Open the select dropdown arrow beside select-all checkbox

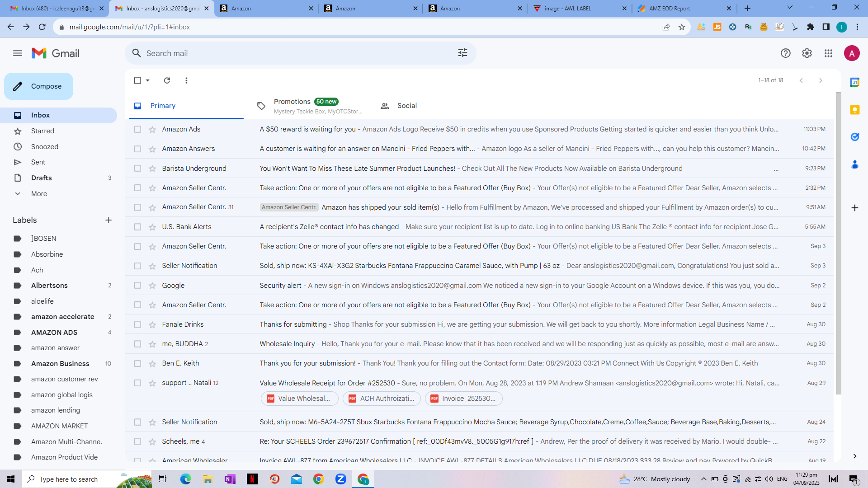point(148,80)
